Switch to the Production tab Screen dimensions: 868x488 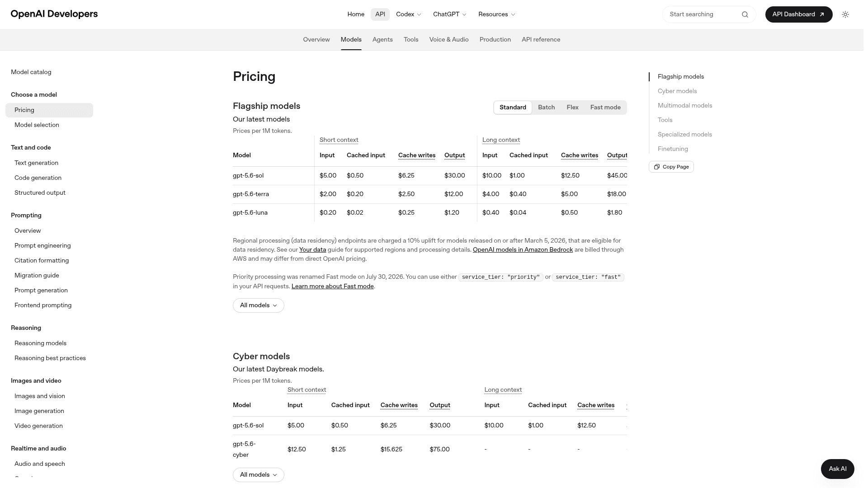(495, 40)
